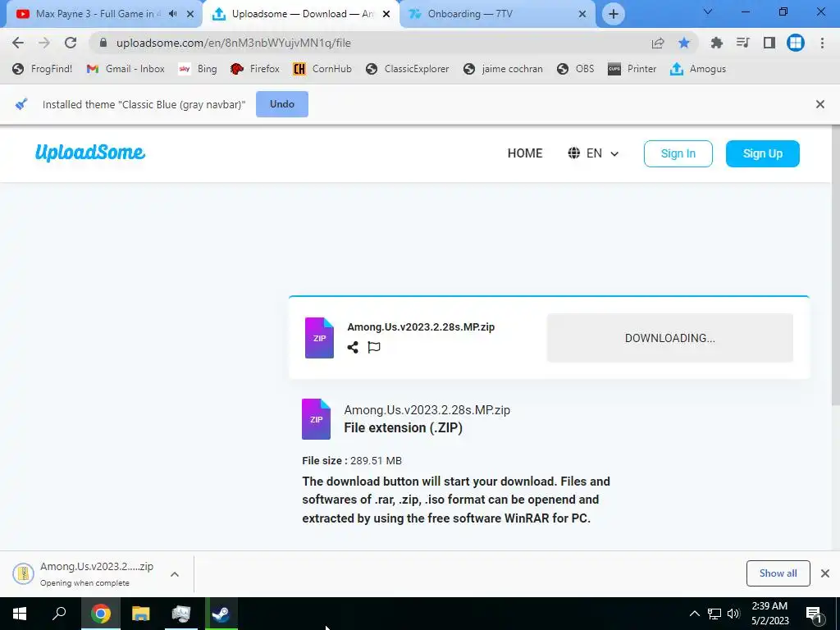This screenshot has width=840, height=630.
Task: Reload the Uploadsome page
Action: [x=71, y=43]
